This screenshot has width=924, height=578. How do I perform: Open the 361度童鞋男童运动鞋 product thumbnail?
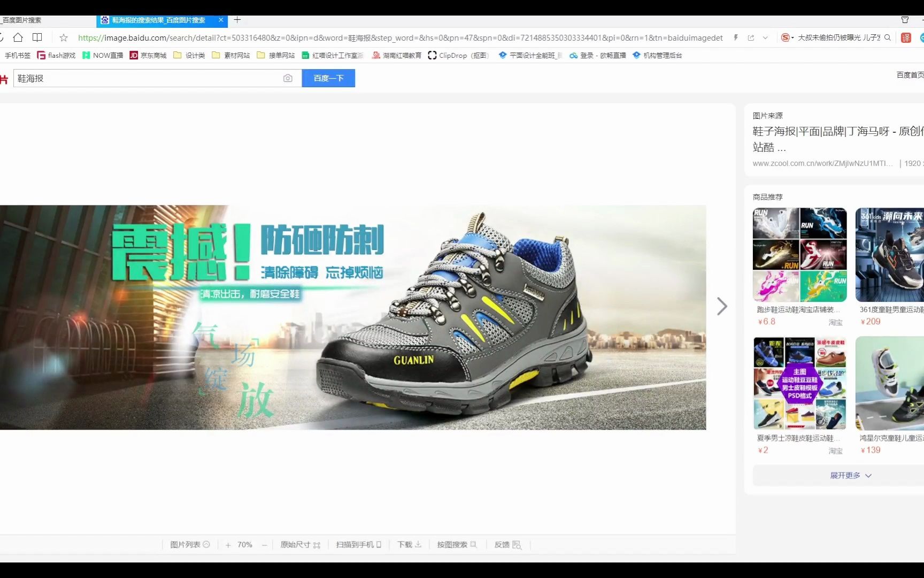tap(889, 255)
